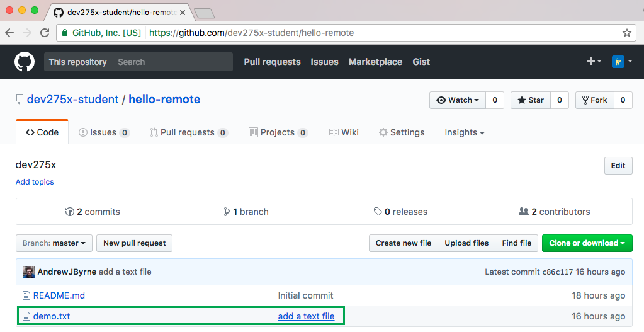
Task: Go back with browser back arrow
Action: tap(9, 33)
